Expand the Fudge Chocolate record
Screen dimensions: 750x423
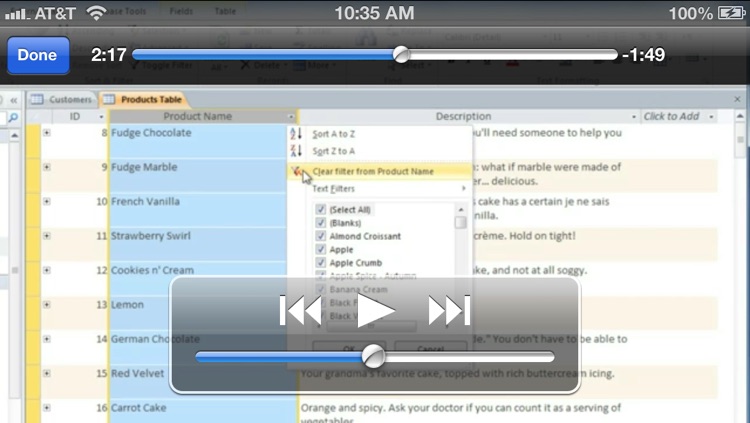pyautogui.click(x=46, y=133)
